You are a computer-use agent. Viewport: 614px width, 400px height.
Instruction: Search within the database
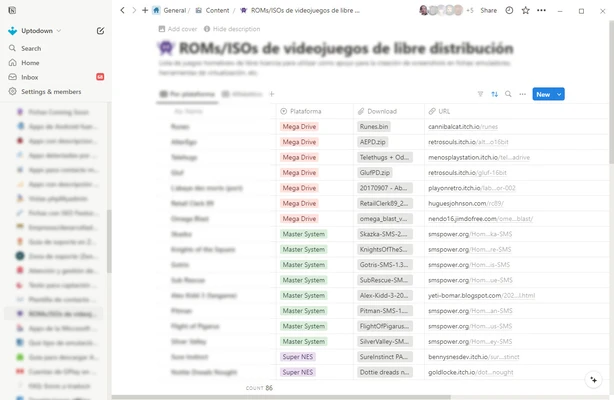508,94
